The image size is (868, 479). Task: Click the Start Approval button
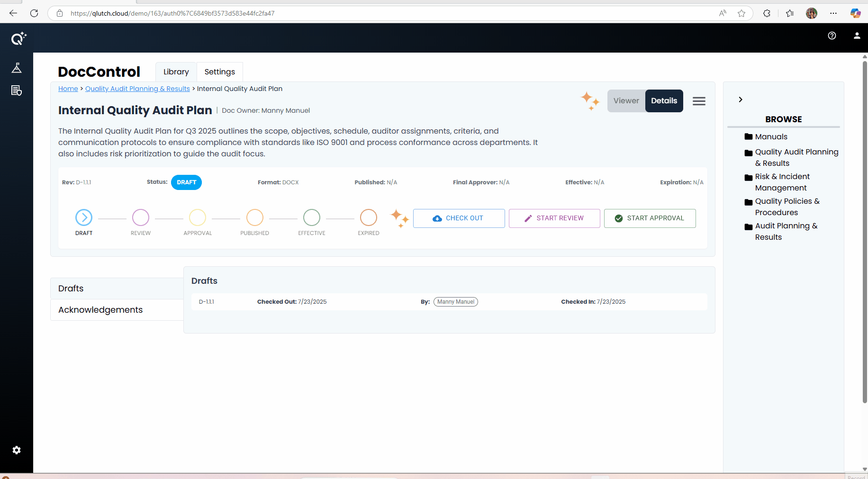pos(650,218)
